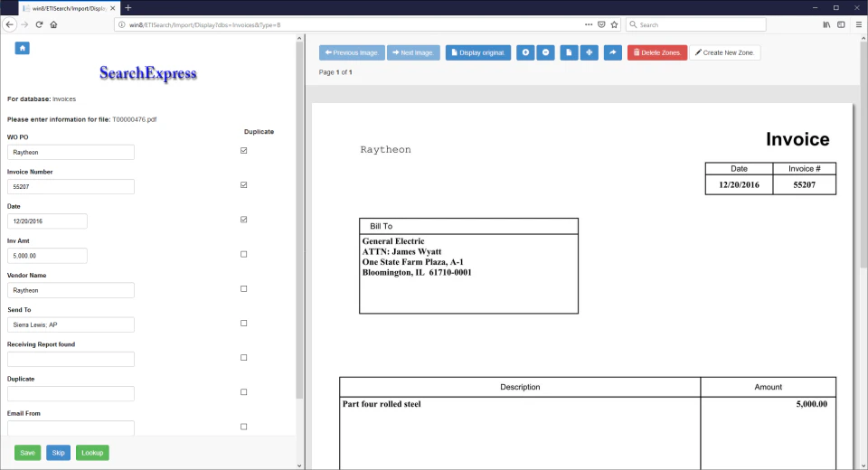Check Duplicate box for Receiving Report found
The height and width of the screenshot is (470, 868).
click(x=243, y=358)
